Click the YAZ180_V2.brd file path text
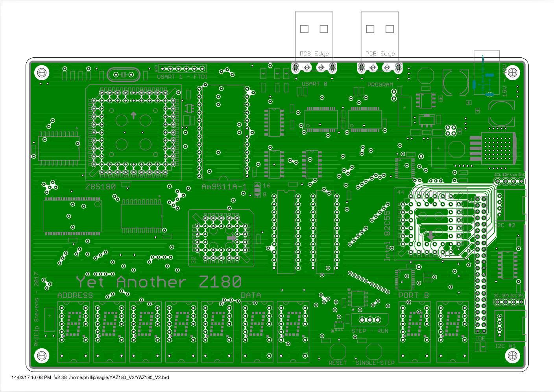554x392 pixels. 119,377
